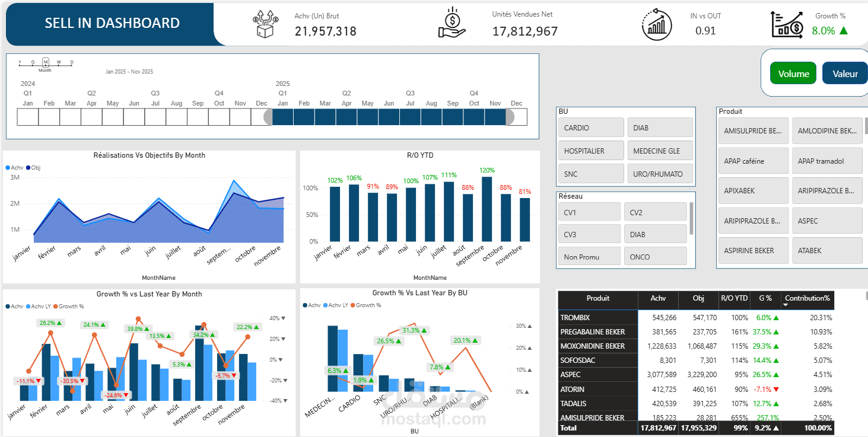Filter by product ATABEK
868x437 pixels.
point(827,250)
